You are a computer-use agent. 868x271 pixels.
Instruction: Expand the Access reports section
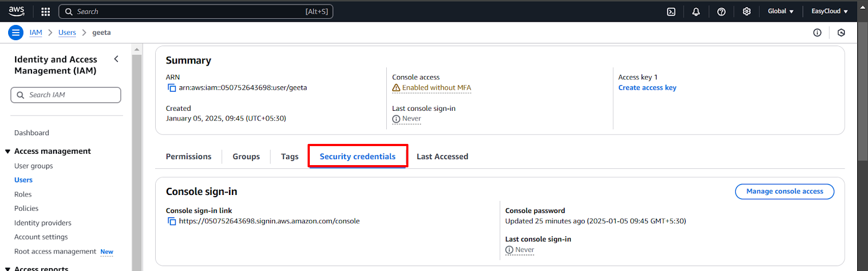[8, 269]
